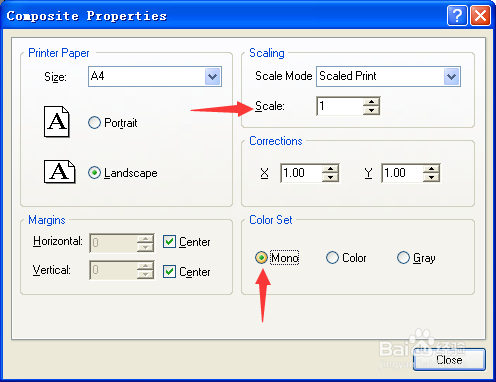Click the "Color Set" group label
The width and height of the screenshot is (496, 382).
coord(271,220)
